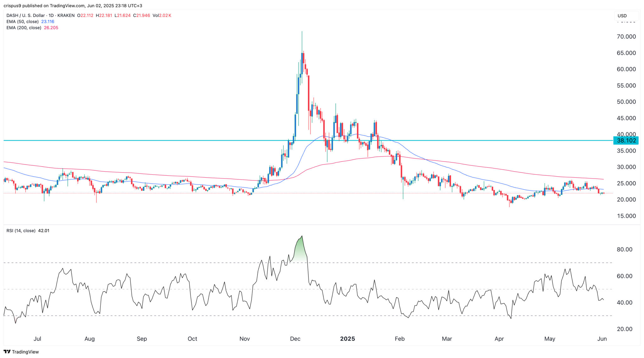Open the USD currency selector
644x358 pixels.
(622, 16)
